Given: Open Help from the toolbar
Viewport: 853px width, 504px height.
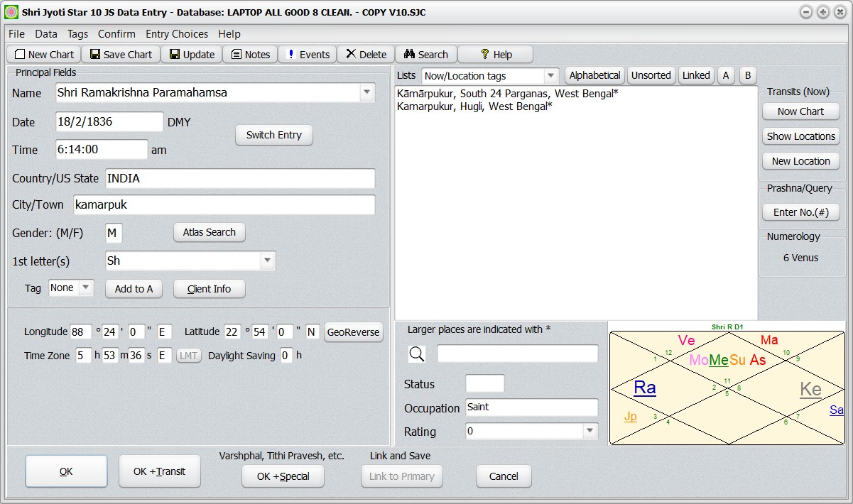Looking at the screenshot, I should point(495,54).
